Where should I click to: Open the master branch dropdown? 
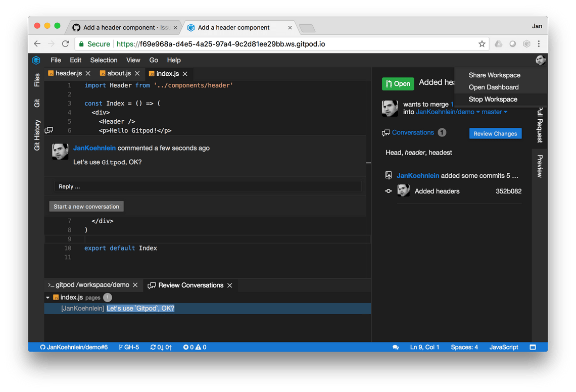495,112
